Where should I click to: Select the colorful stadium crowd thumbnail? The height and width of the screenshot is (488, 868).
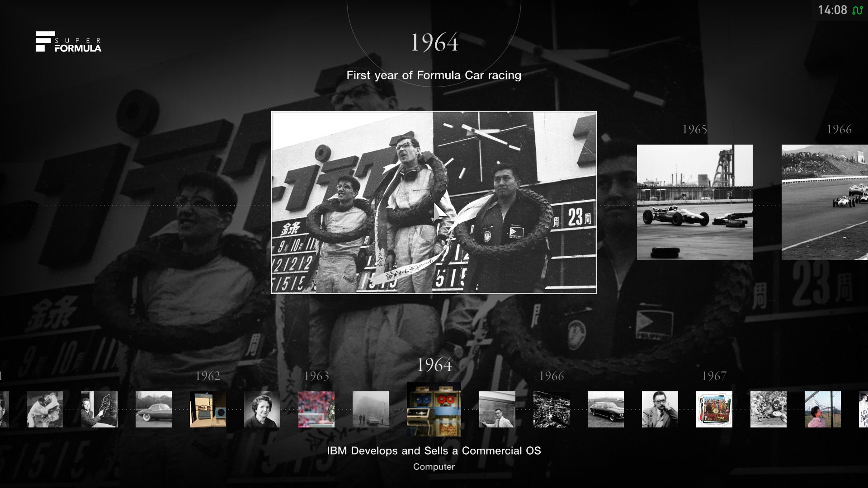pyautogui.click(x=316, y=409)
